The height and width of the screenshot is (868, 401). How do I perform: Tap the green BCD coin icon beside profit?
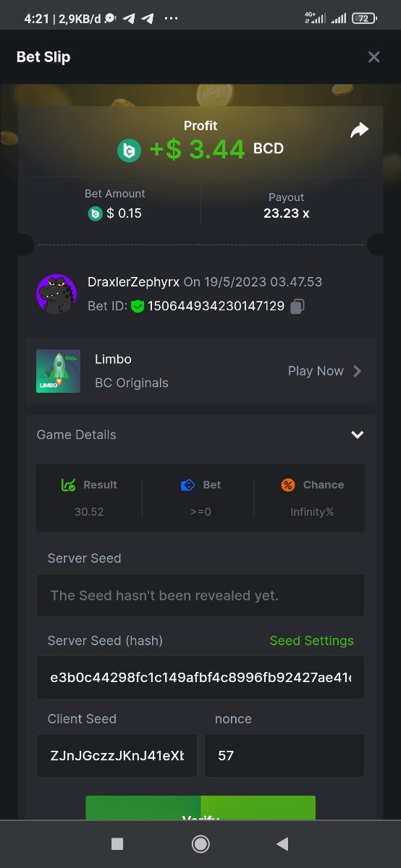click(130, 150)
